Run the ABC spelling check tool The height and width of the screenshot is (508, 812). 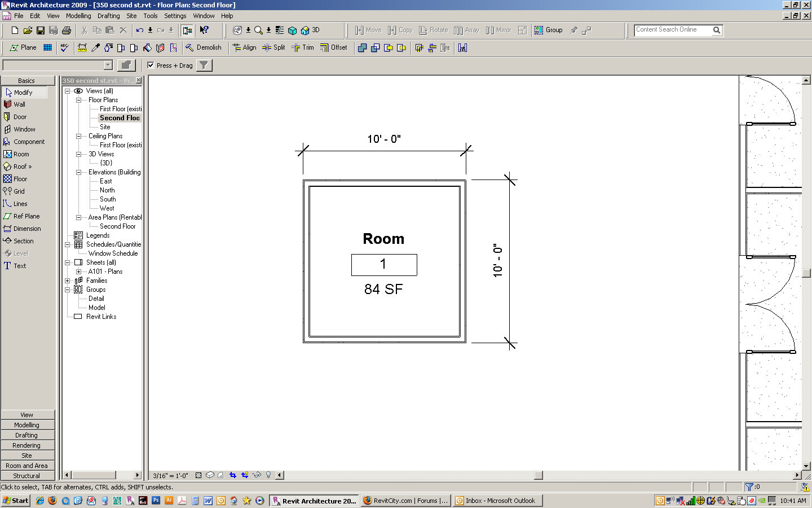pos(65,48)
